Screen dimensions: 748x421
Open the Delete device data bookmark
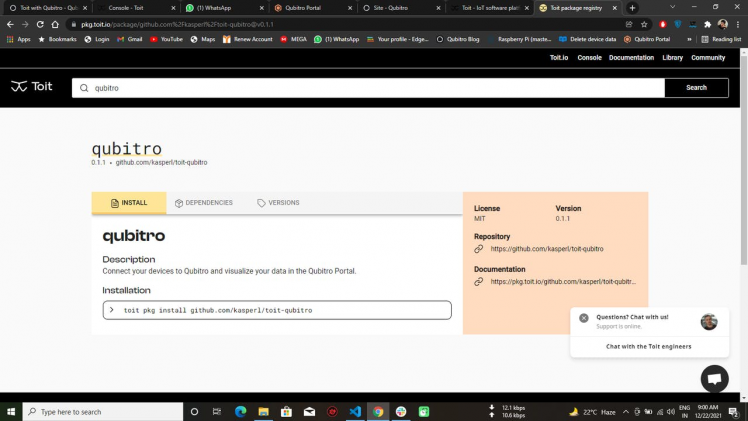point(588,39)
